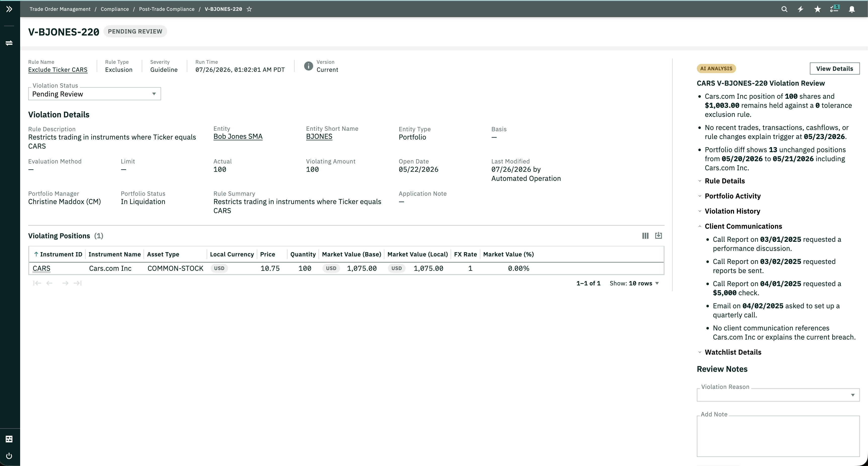The width and height of the screenshot is (868, 466).
Task: Click the Version info icon
Action: coord(308,66)
